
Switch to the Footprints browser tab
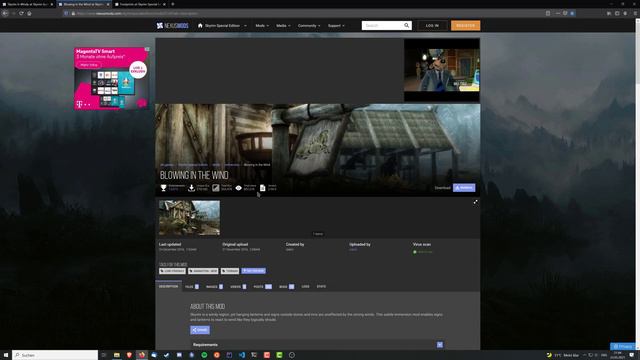(139, 4)
